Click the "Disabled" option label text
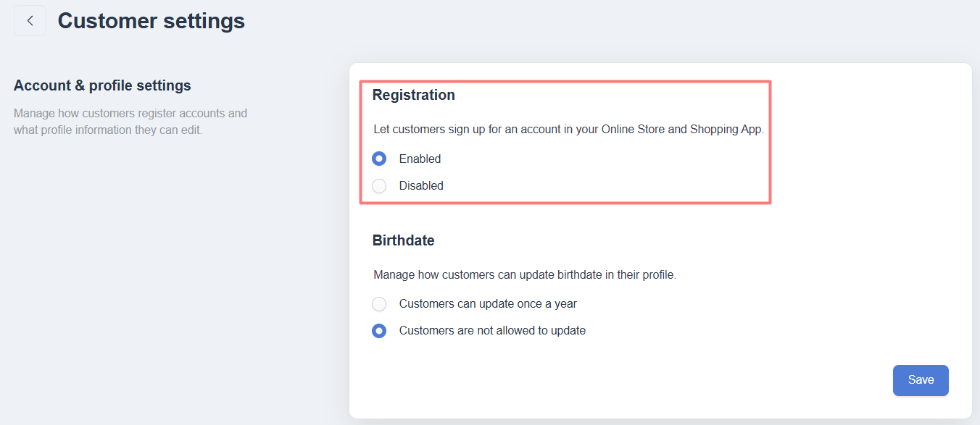980x425 pixels. pyautogui.click(x=421, y=186)
